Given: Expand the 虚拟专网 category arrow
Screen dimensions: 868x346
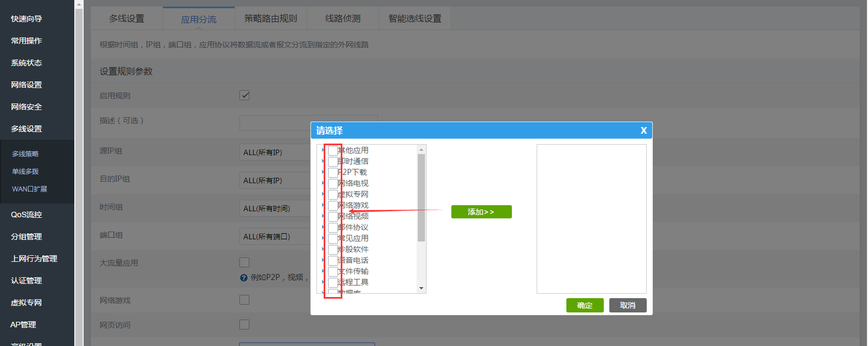Looking at the screenshot, I should point(323,194).
